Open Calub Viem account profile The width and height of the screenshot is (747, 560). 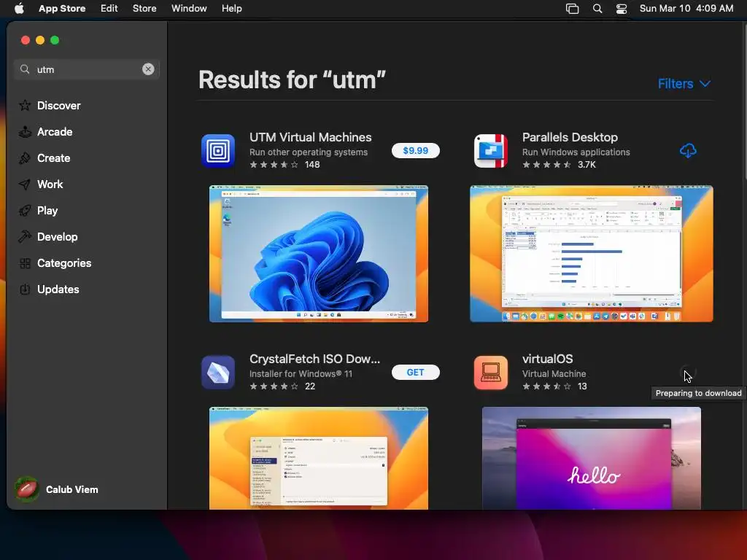coord(57,489)
